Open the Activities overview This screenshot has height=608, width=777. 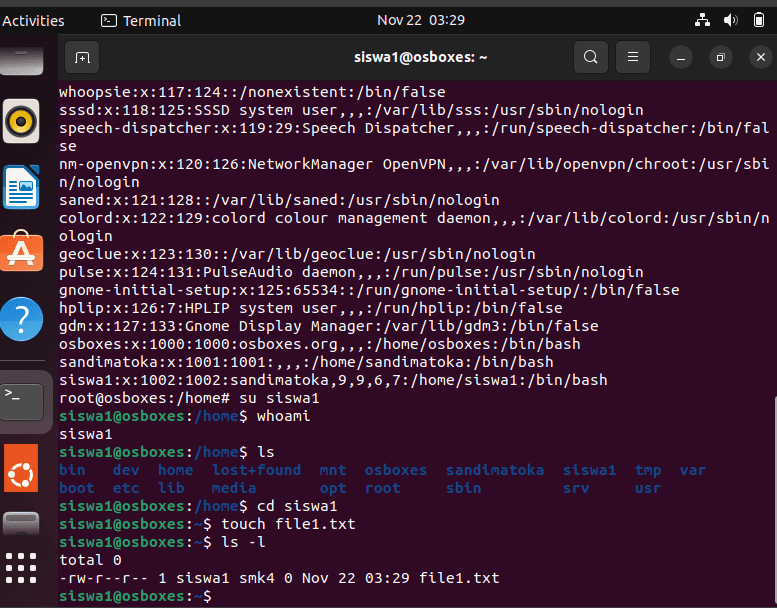pos(33,21)
